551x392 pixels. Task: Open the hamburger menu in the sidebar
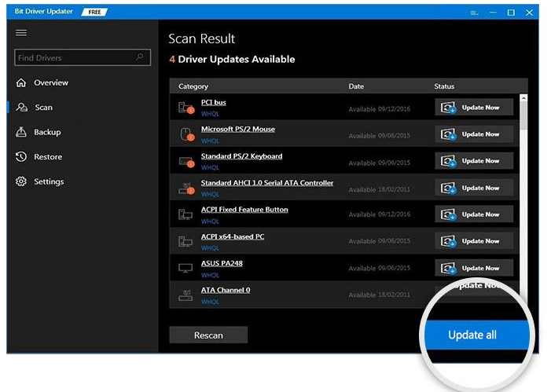(x=21, y=33)
